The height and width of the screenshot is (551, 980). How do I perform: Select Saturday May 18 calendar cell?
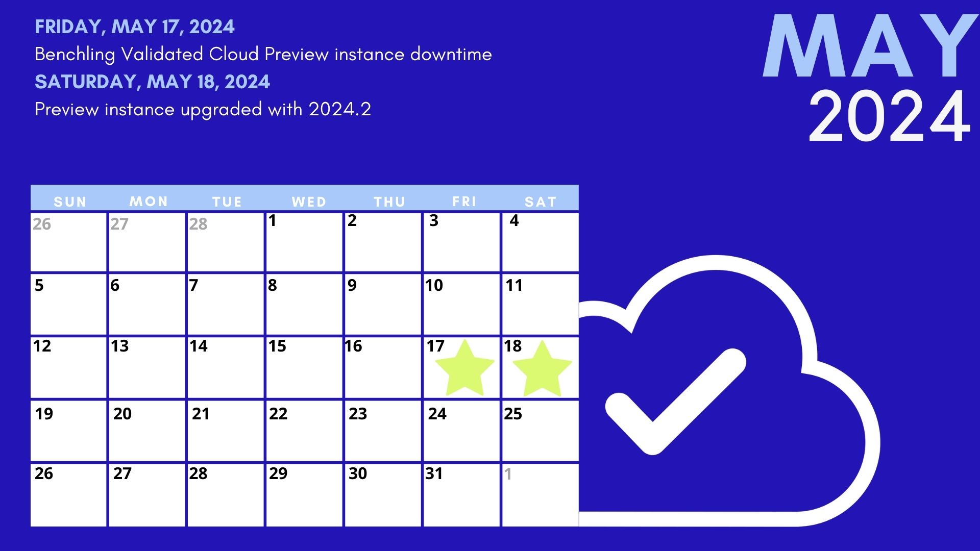(x=538, y=369)
